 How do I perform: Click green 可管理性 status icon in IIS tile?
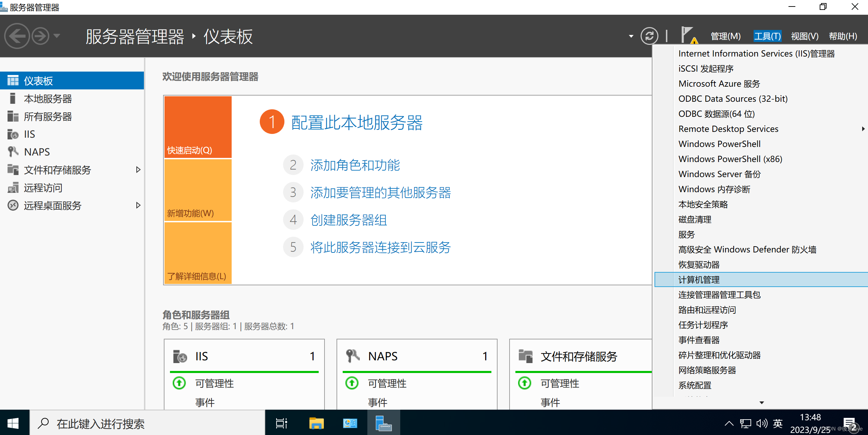click(179, 383)
